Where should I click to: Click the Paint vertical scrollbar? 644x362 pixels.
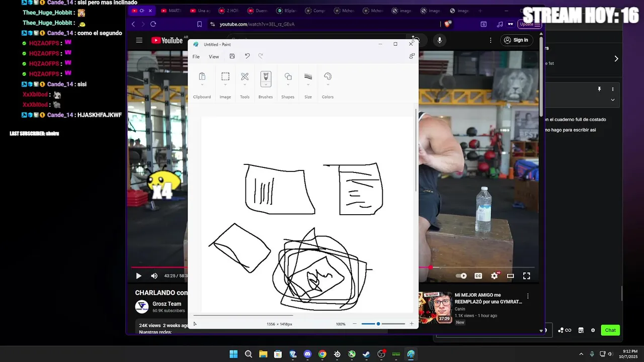pos(416,150)
